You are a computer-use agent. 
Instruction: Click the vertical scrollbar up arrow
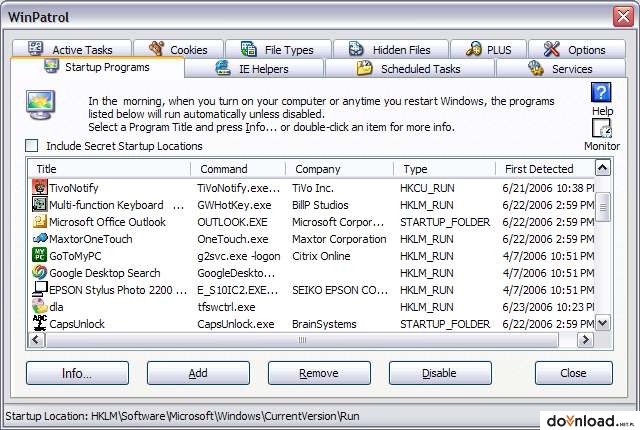point(603,168)
